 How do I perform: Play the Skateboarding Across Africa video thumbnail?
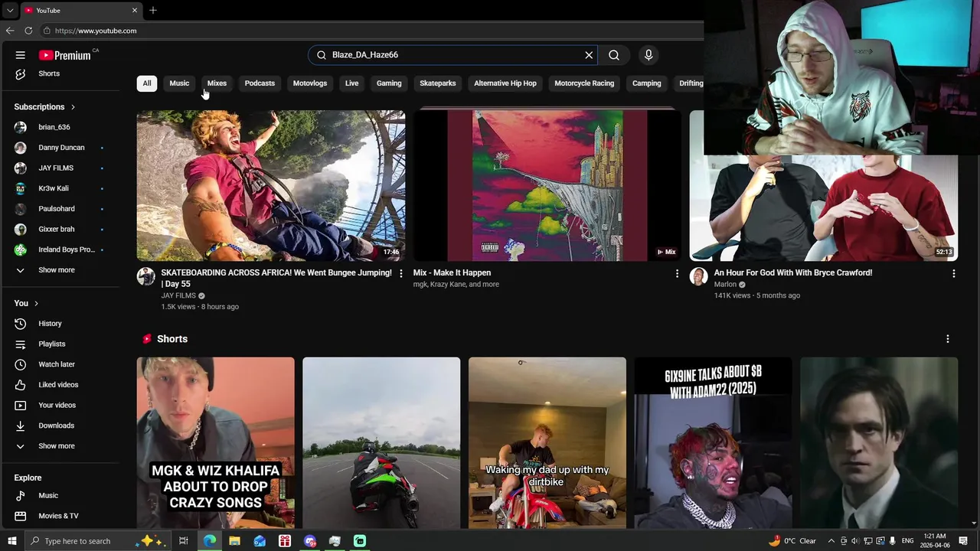point(271,185)
